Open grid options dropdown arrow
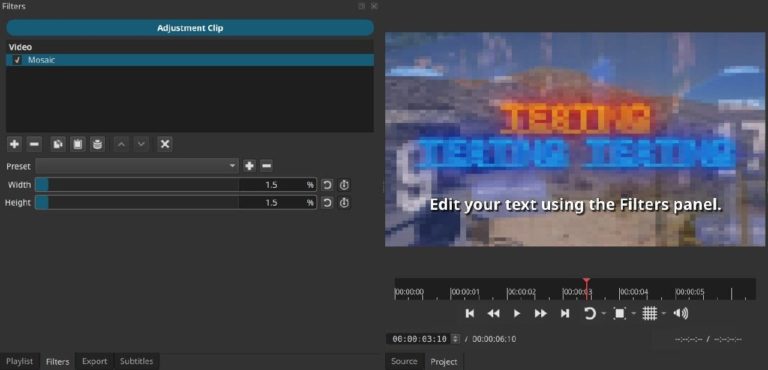 664,314
